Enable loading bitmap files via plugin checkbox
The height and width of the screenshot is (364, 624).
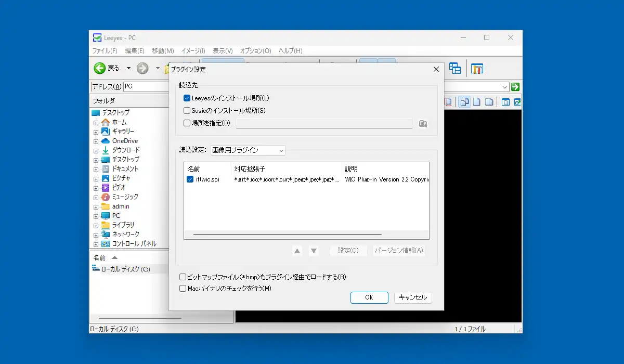[183, 277]
